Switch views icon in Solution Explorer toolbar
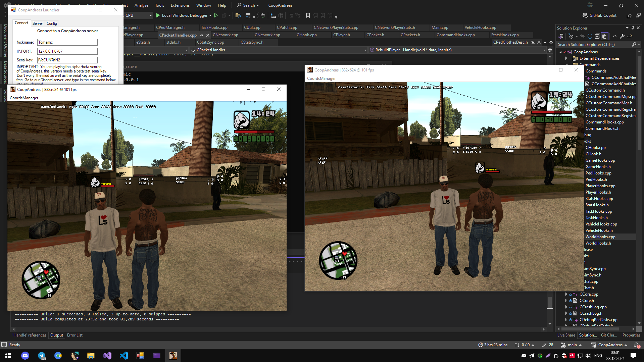Screen dimensions: 644x362 pos(561,36)
